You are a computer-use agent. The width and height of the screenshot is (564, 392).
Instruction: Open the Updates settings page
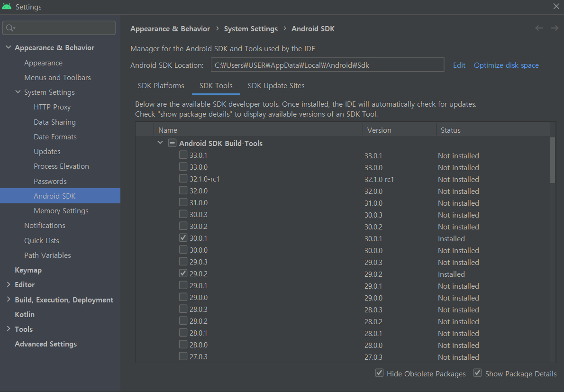point(47,151)
